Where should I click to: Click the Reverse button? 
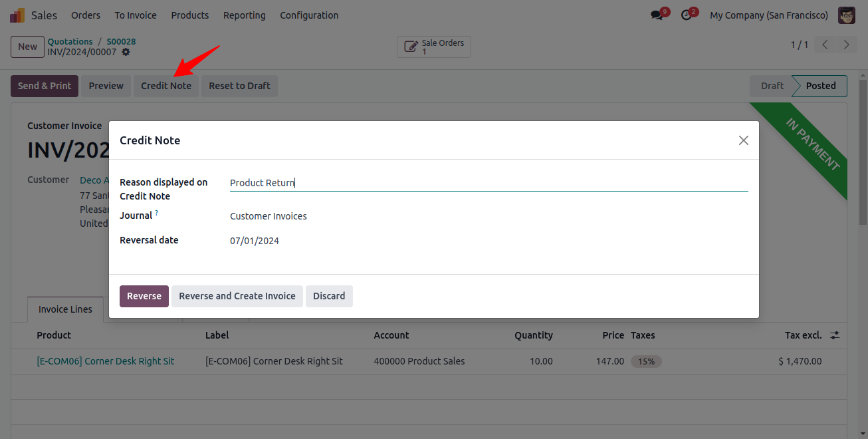(144, 296)
